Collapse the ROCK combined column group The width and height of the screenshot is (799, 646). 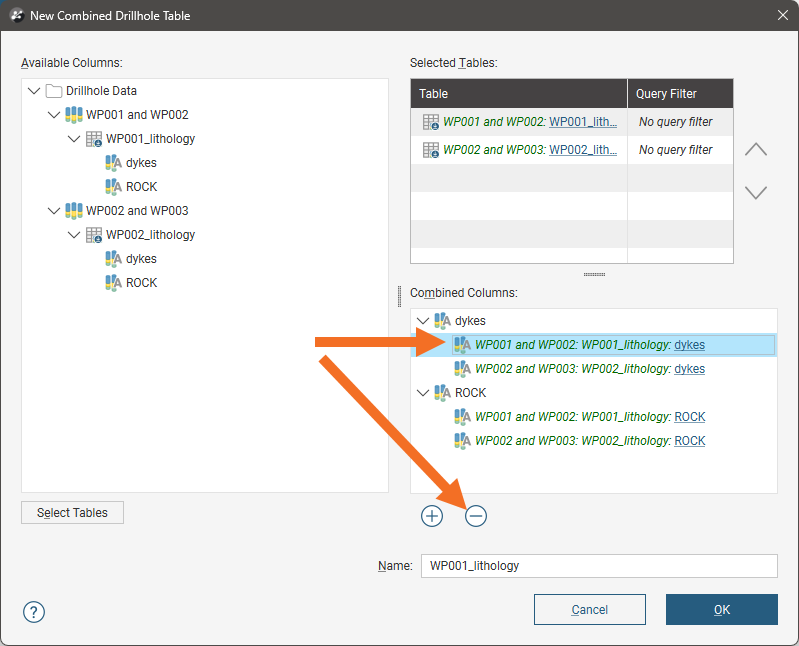[x=423, y=393]
